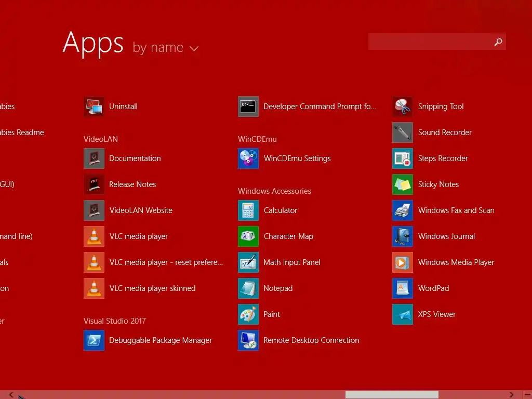
Task: Click the 'Remote Desktop Connection' label text
Action: [x=311, y=340]
